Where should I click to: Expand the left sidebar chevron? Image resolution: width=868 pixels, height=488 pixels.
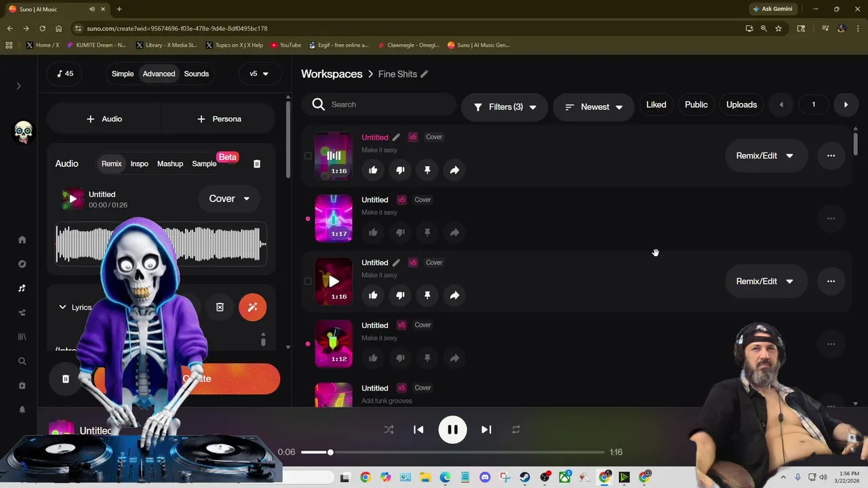pyautogui.click(x=19, y=86)
